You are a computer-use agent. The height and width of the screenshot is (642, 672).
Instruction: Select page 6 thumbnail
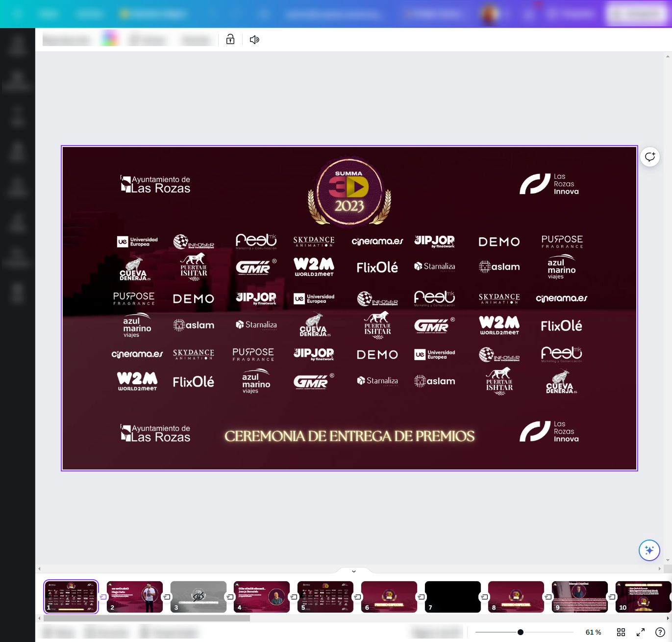pyautogui.click(x=389, y=597)
